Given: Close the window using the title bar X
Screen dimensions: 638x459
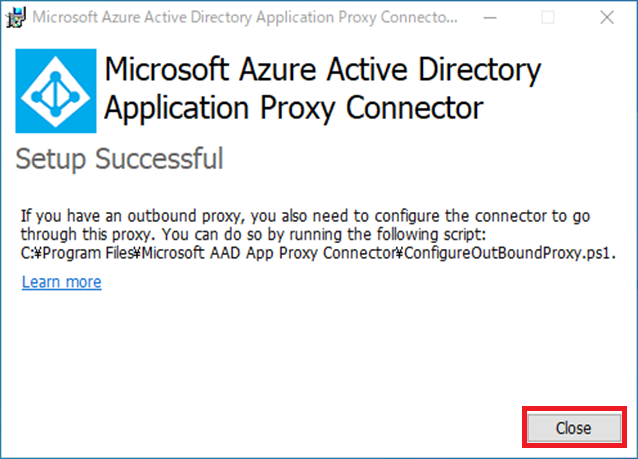Looking at the screenshot, I should click(607, 17).
